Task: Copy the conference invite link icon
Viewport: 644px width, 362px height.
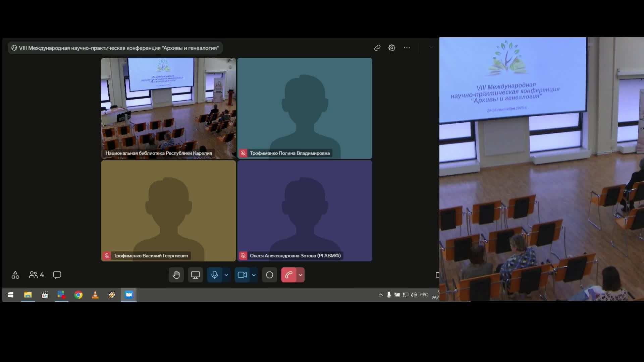Action: (x=377, y=48)
